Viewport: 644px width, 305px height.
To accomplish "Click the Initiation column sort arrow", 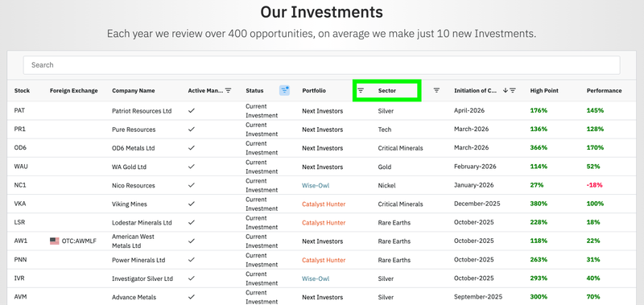I will [x=506, y=90].
